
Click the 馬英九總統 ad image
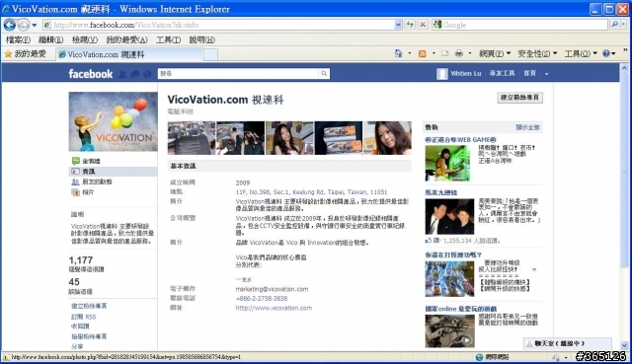(x=449, y=217)
